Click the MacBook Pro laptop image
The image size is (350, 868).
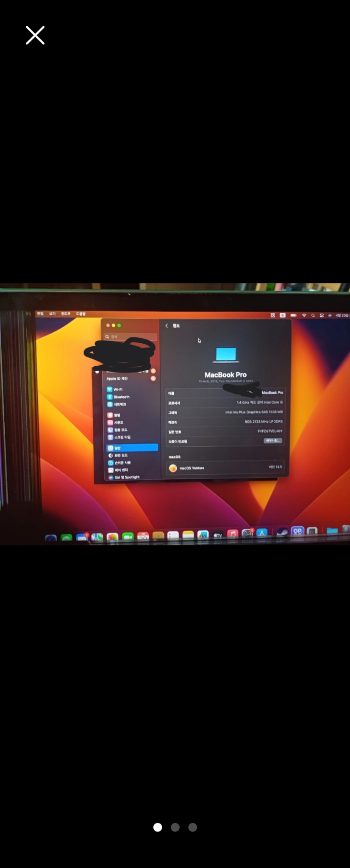pyautogui.click(x=226, y=355)
